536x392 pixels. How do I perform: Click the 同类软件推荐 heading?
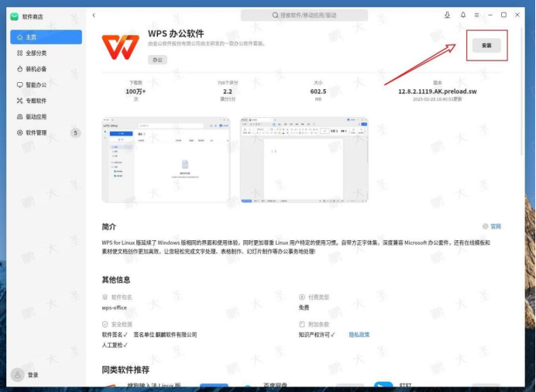125,370
